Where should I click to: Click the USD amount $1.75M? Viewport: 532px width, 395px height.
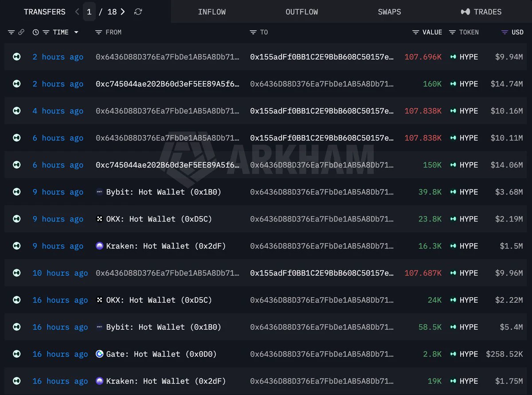coord(509,381)
